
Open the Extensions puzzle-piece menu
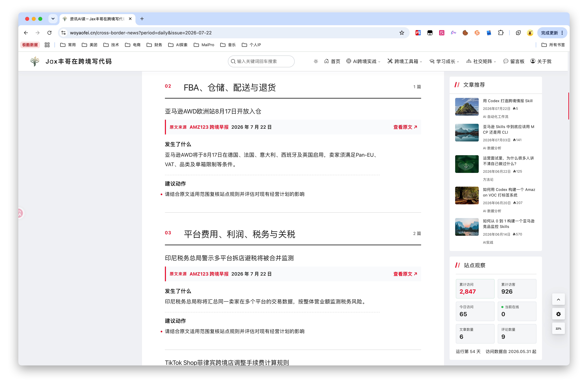coord(500,33)
